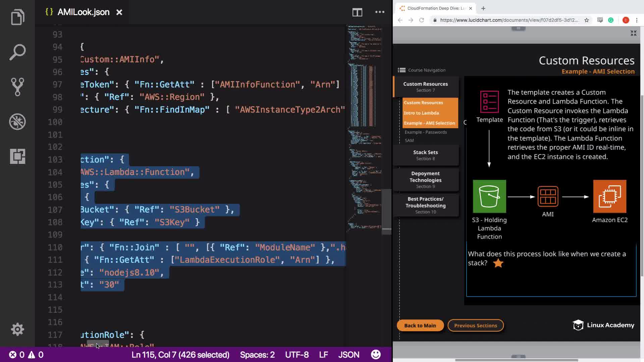Toggle Course Navigation menu list

[401, 70]
